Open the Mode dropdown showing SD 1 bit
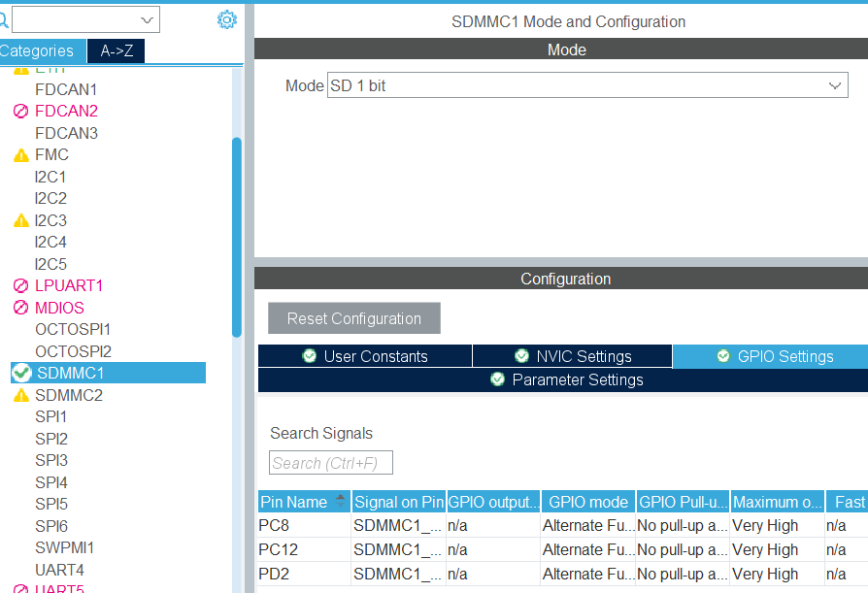The image size is (868, 593). [x=834, y=84]
